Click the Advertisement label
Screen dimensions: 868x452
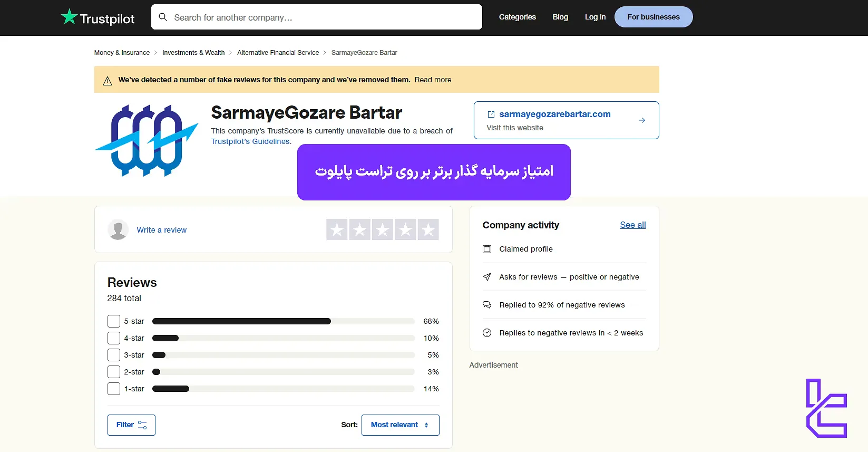pos(494,365)
